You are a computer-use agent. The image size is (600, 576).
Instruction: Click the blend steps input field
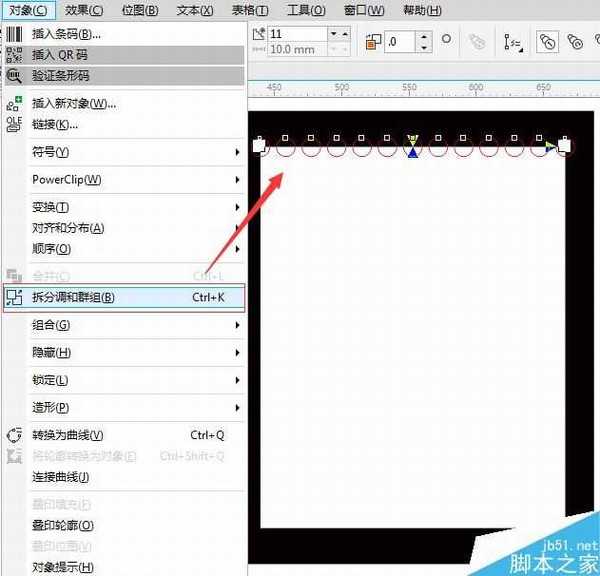(298, 34)
